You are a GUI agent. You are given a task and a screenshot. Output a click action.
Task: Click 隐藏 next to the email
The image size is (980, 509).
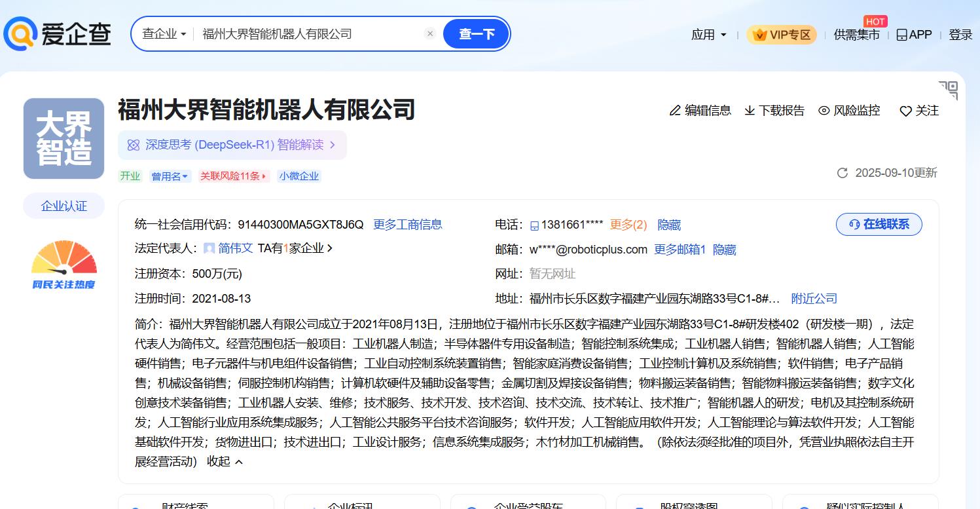pyautogui.click(x=725, y=250)
